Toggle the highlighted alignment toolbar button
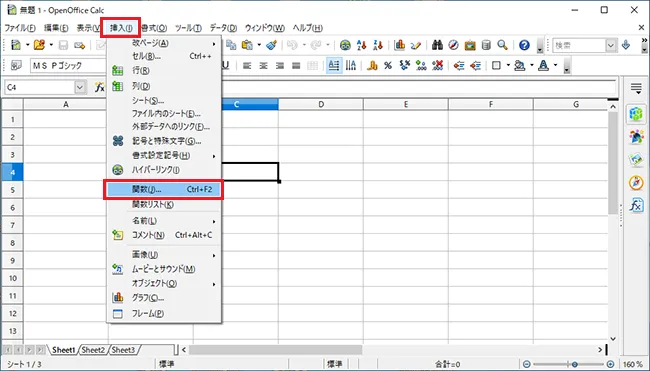This screenshot has height=371, width=650. pos(334,65)
